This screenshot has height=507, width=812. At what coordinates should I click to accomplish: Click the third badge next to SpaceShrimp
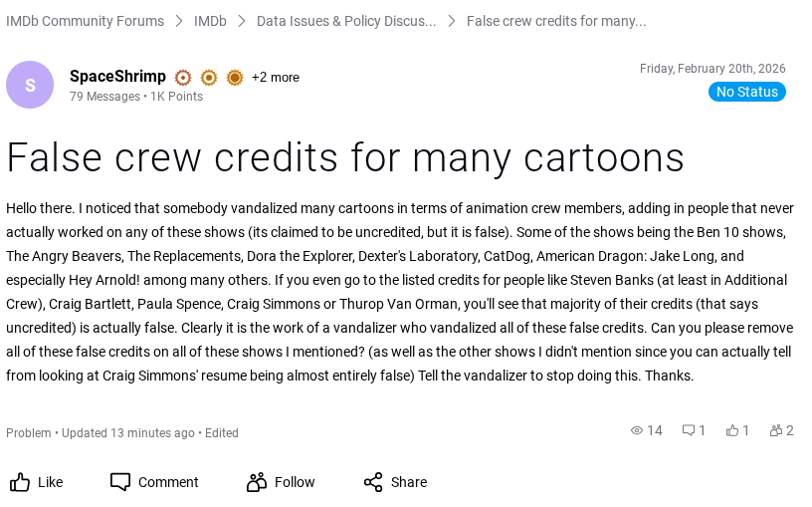pos(235,78)
